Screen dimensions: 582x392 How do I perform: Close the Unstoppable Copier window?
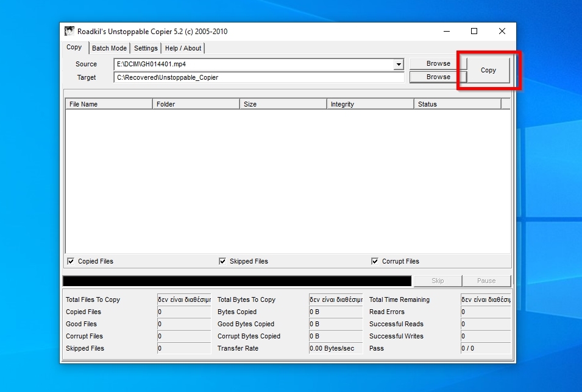coord(502,31)
